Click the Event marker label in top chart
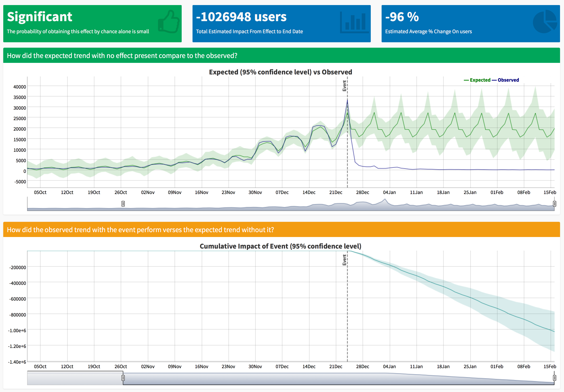564x392 pixels. 344,86
